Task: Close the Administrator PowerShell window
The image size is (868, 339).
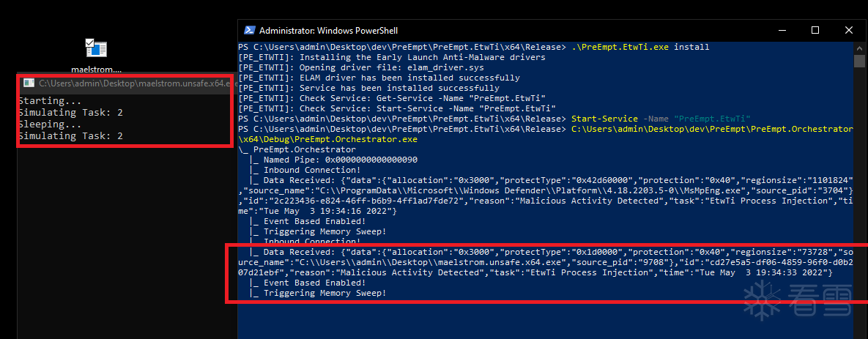Action: pos(849,30)
